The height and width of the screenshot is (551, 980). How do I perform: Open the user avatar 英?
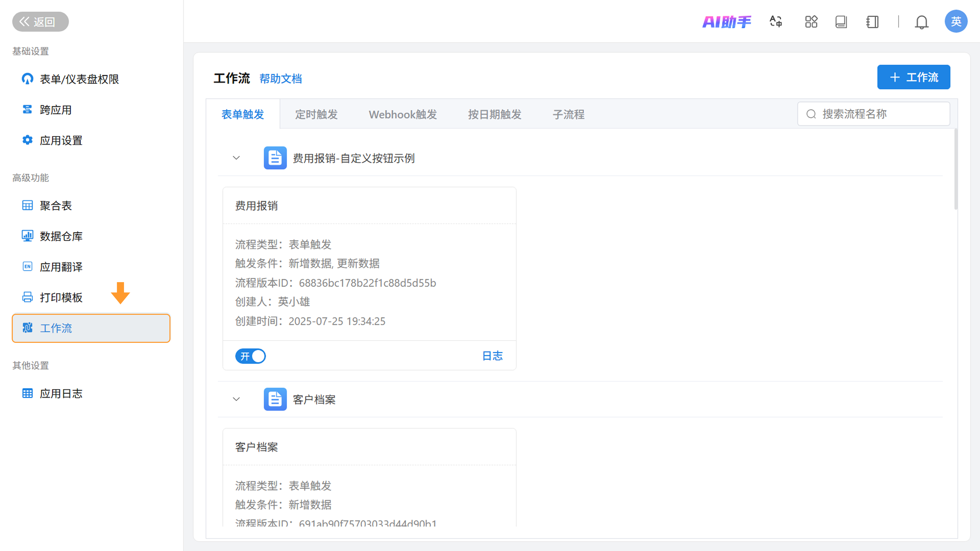pyautogui.click(x=956, y=22)
